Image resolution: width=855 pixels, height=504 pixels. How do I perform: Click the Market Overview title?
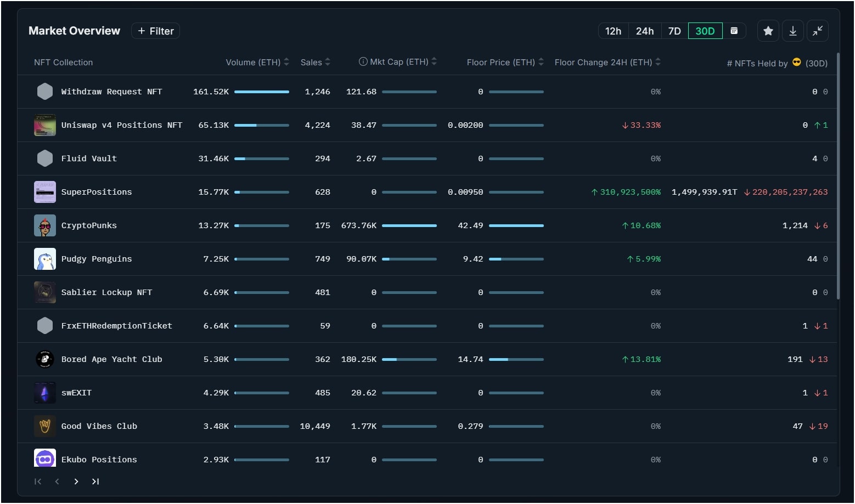click(x=74, y=31)
